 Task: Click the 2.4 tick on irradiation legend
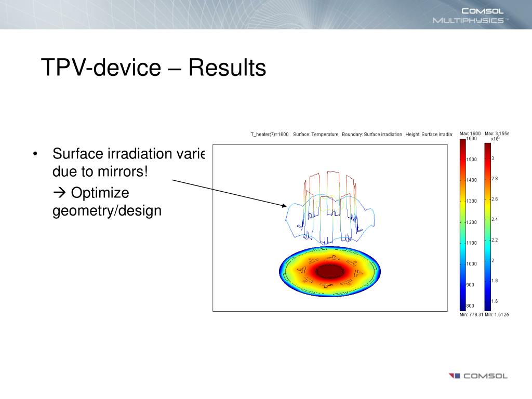point(495,220)
